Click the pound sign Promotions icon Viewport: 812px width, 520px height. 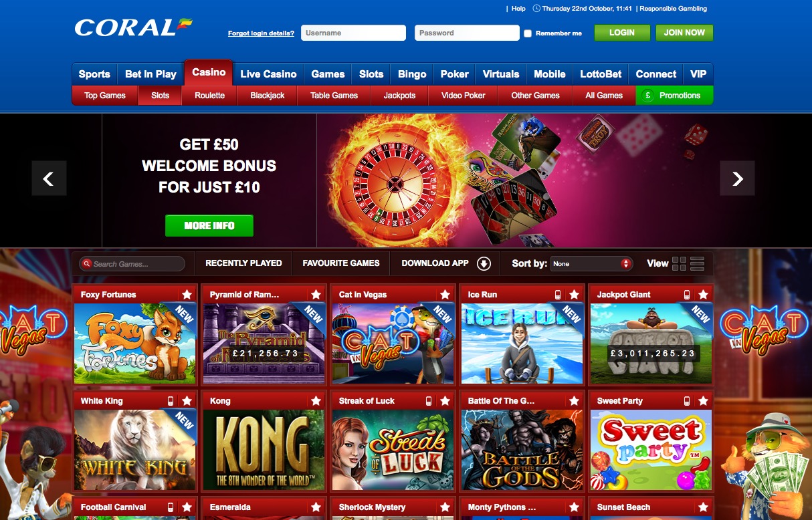(x=647, y=96)
